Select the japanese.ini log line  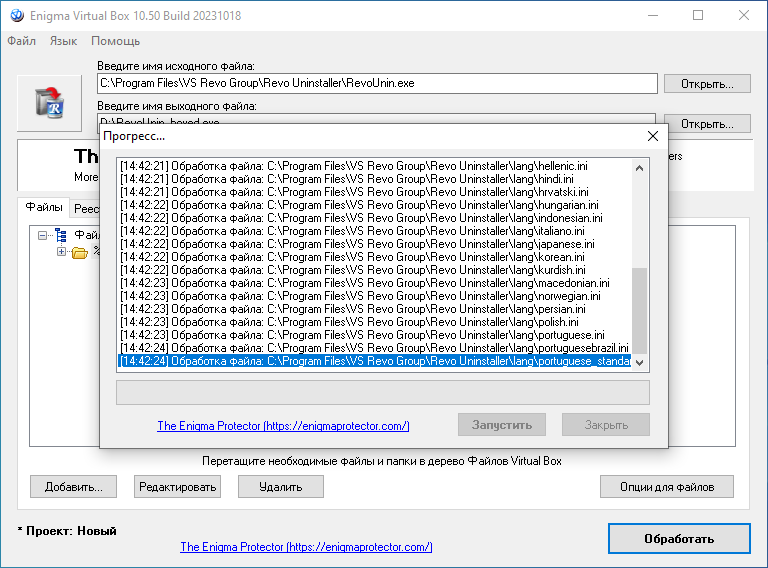(375, 244)
